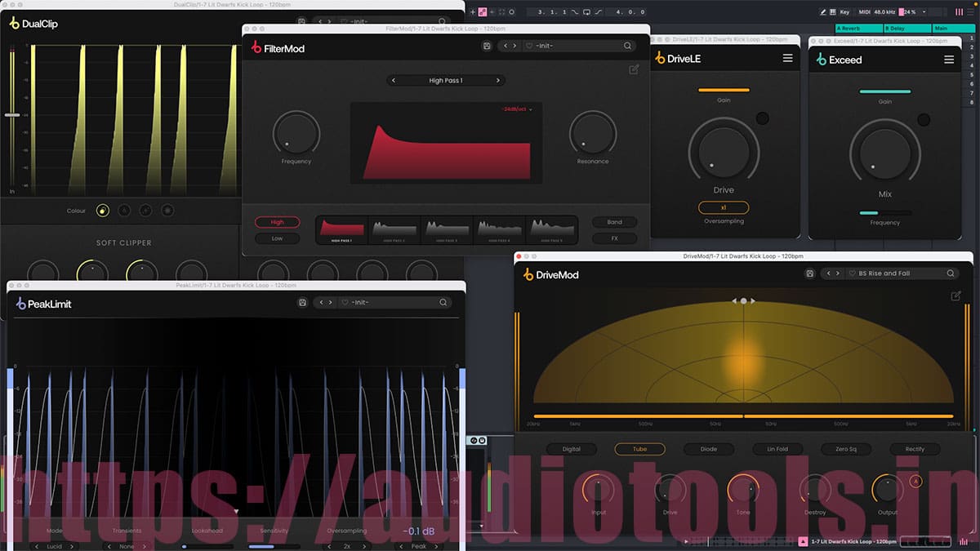
Task: Enable the High filter type in FilterMod
Action: click(x=278, y=222)
